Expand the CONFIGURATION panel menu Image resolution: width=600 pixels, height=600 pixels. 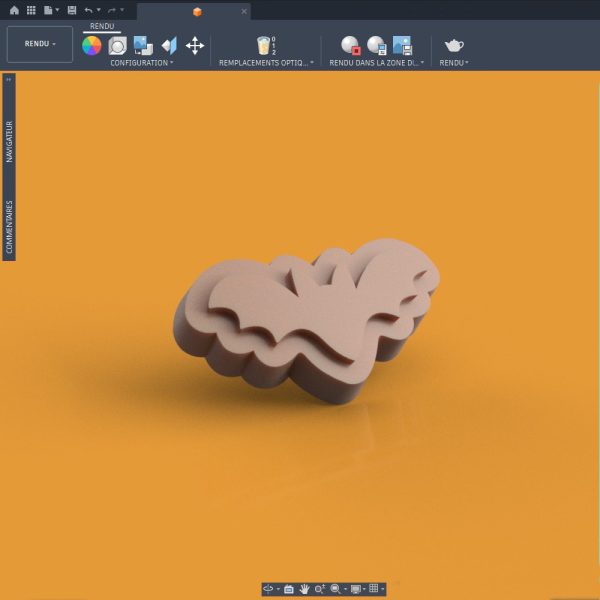tap(142, 63)
